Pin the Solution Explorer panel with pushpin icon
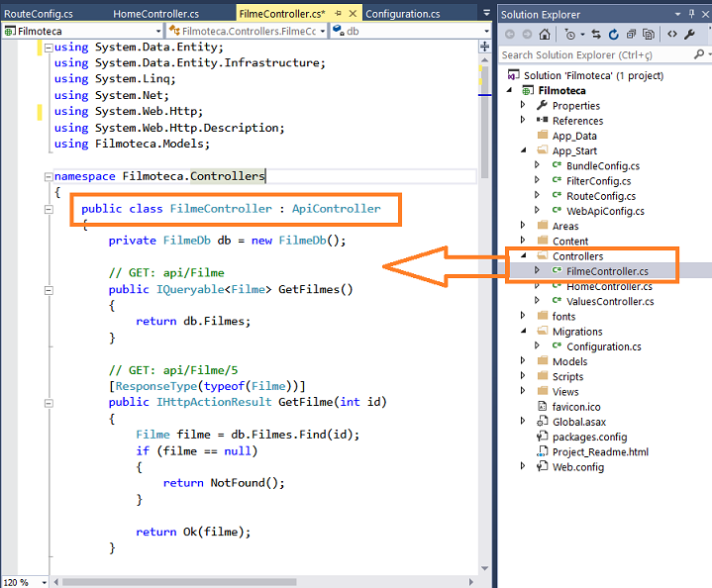Screen dimensions: 712x588 [x=691, y=14]
